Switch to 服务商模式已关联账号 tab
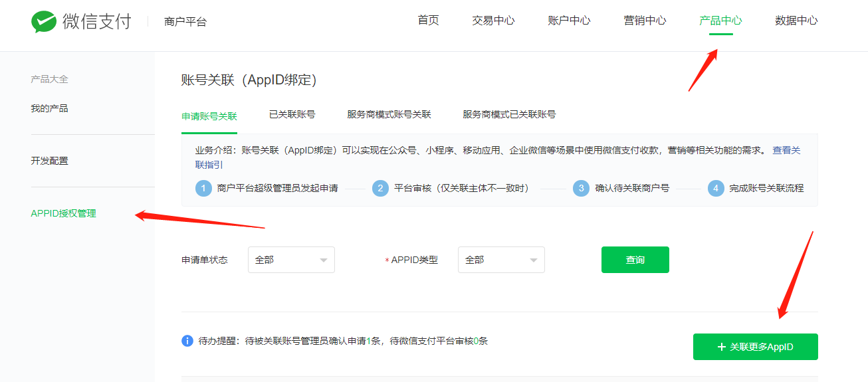 click(509, 114)
